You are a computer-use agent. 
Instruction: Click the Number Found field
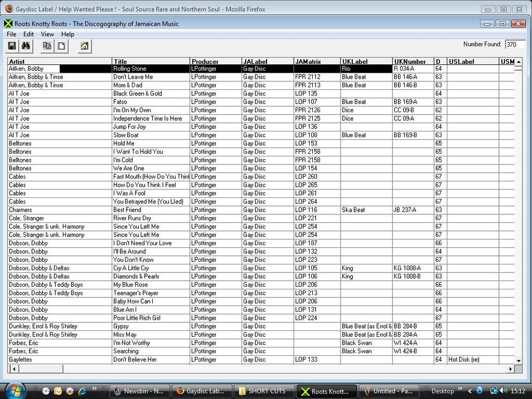pos(514,45)
